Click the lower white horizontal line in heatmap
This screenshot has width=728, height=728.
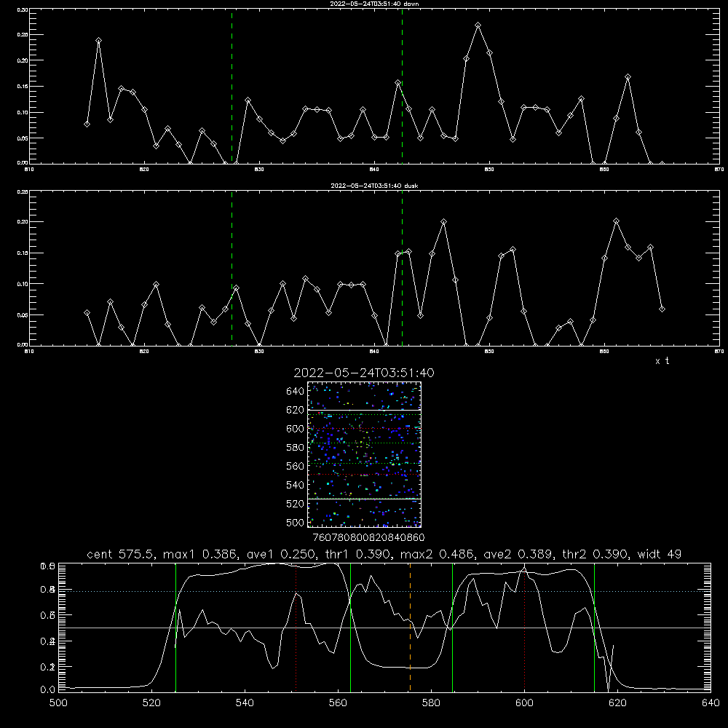364,499
